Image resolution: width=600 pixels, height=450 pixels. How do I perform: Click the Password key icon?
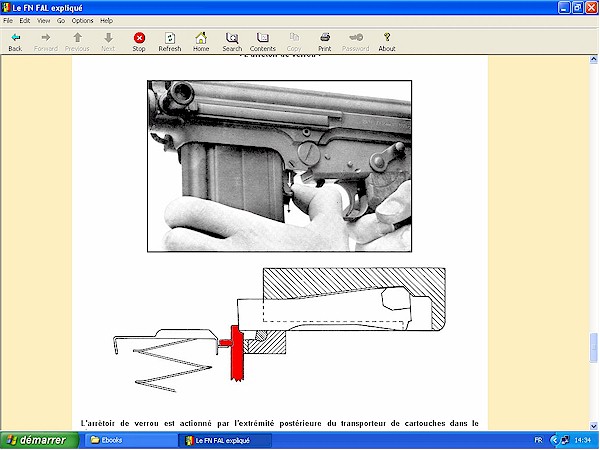(356, 42)
